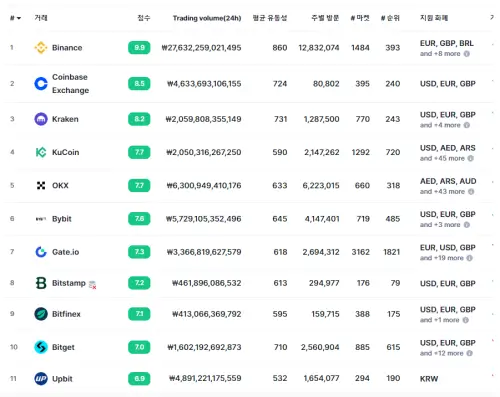Sort by the 점수 score column header
Viewport: 500px width, 397px height.
pos(144,18)
